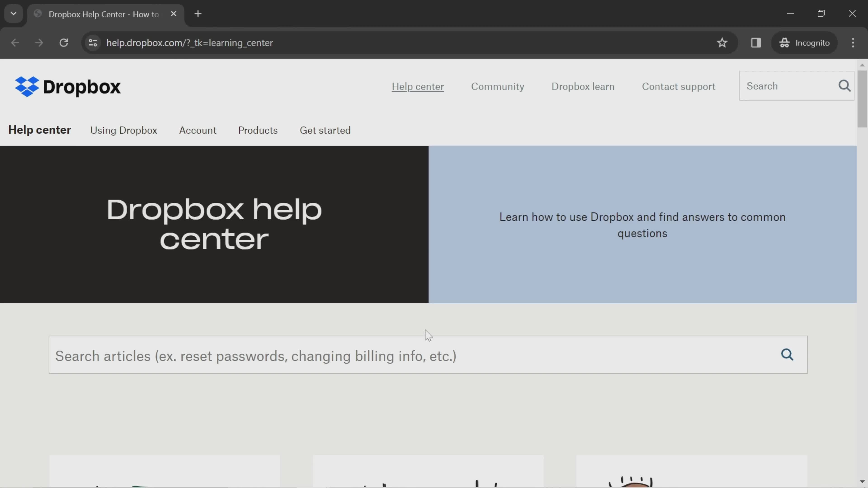Open Chrome three-dot menu
868x488 pixels.
853,43
